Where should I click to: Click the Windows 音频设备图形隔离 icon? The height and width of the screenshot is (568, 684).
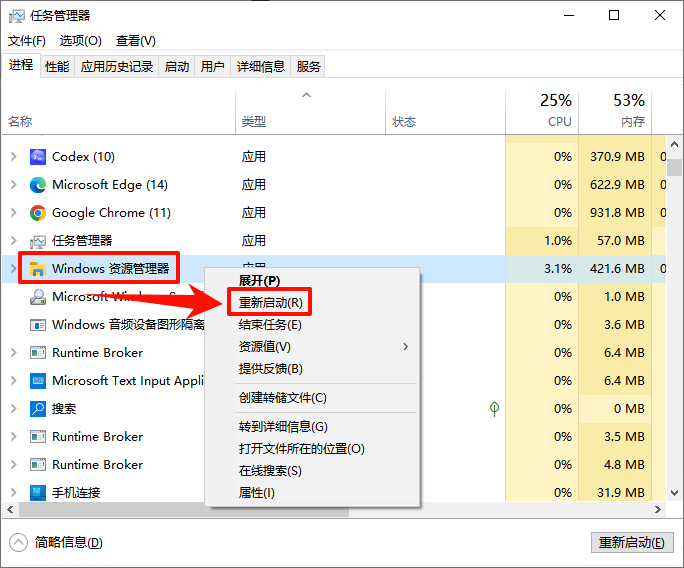[38, 325]
